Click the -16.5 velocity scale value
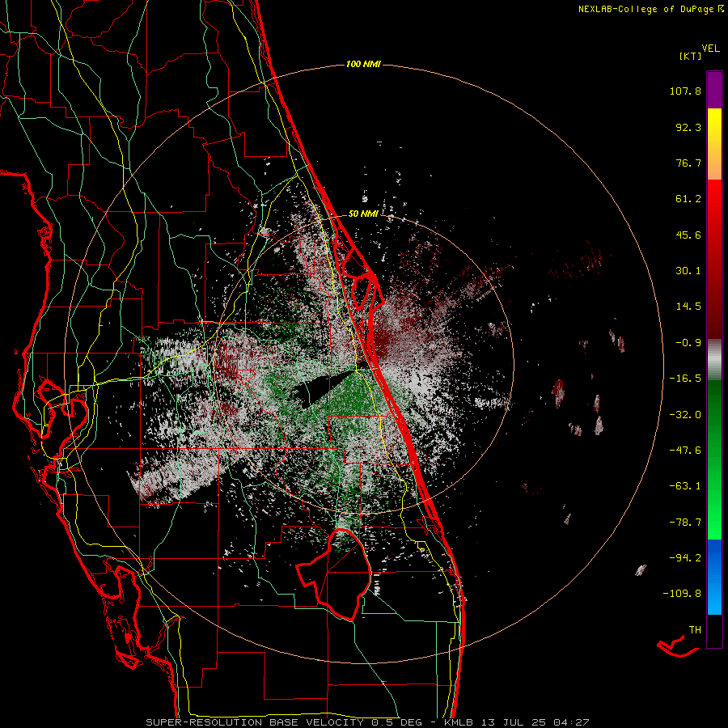This screenshot has height=728, width=728. coord(685,379)
